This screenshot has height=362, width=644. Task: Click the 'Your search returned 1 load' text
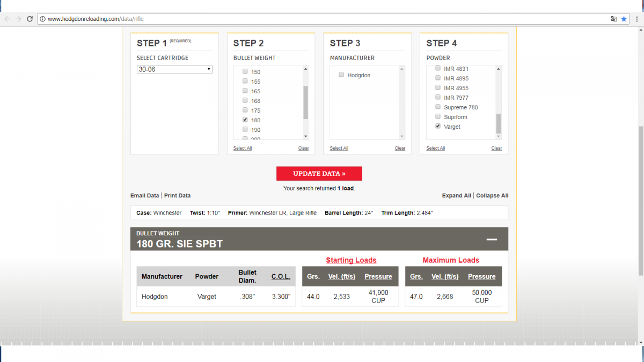tap(319, 188)
